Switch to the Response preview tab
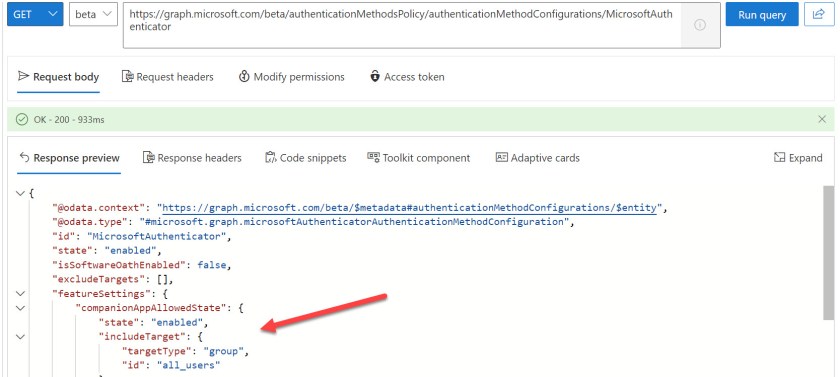 [x=69, y=158]
